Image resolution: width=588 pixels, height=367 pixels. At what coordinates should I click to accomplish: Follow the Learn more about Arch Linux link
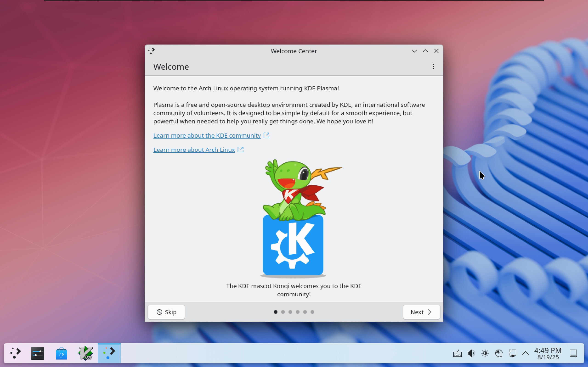pos(194,150)
